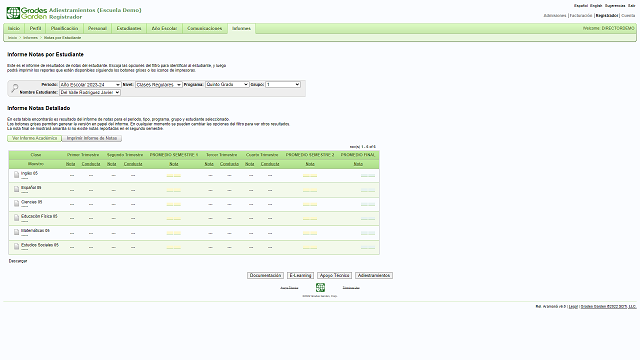Switch language to Español
This screenshot has height=360, width=640.
point(581,6)
